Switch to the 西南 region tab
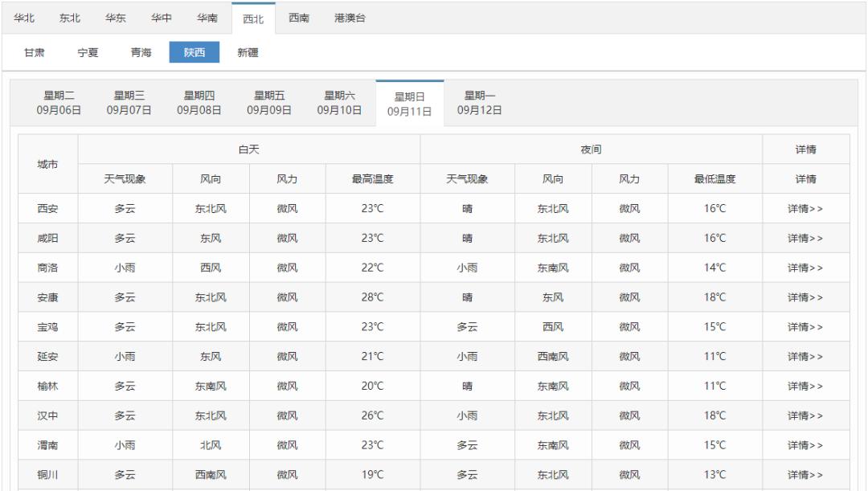 pyautogui.click(x=299, y=18)
